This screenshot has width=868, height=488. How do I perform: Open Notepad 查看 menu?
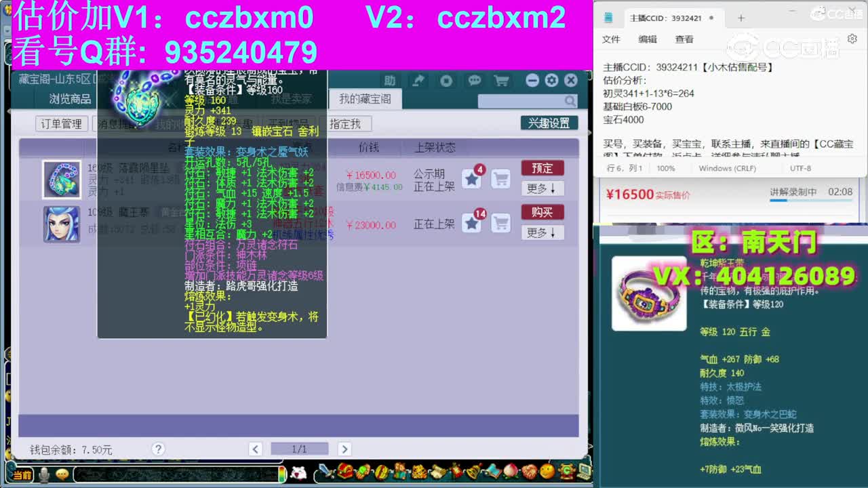[684, 39]
